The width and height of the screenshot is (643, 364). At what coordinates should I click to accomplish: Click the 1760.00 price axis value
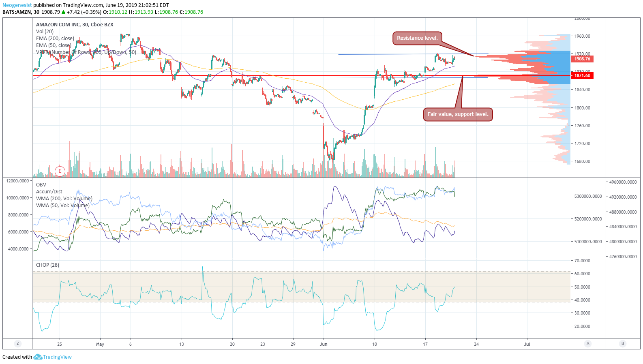(x=582, y=126)
